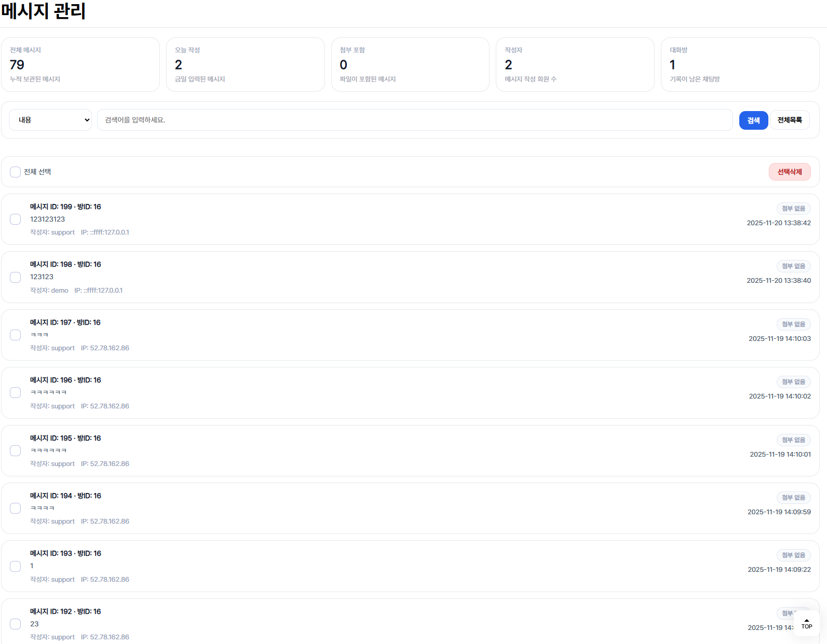
Task: Click the 대화방 statistics card
Action: tap(740, 64)
